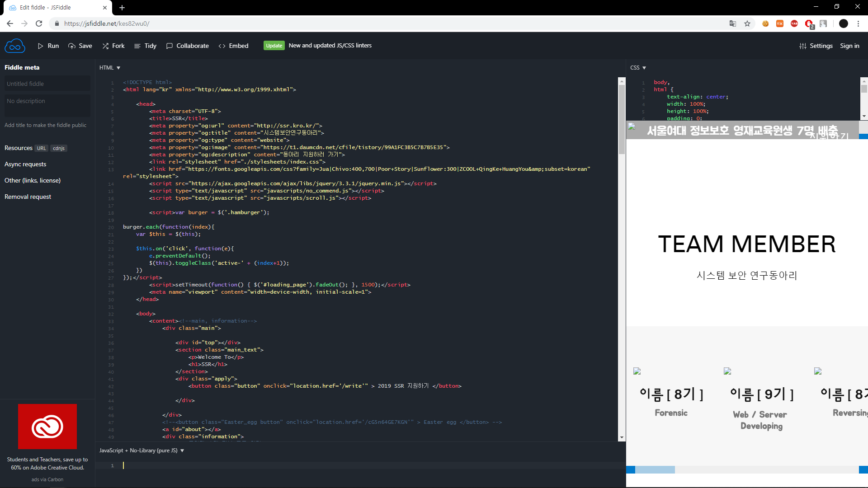Bookmark this page with star icon

click(747, 23)
